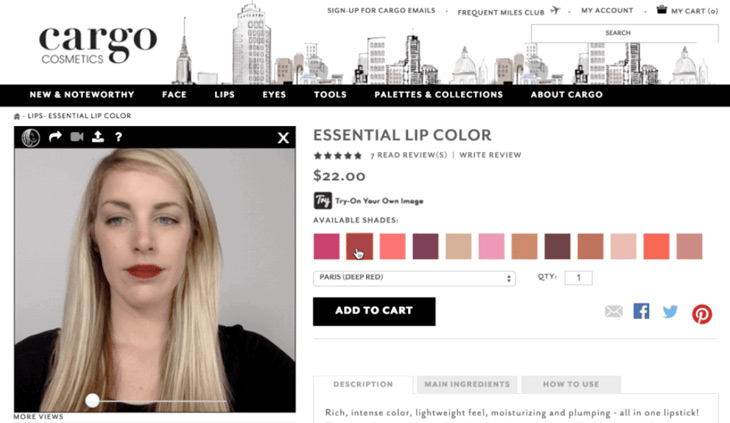730x423 pixels.
Task: Click Lips breadcrumb link
Action: (x=35, y=116)
